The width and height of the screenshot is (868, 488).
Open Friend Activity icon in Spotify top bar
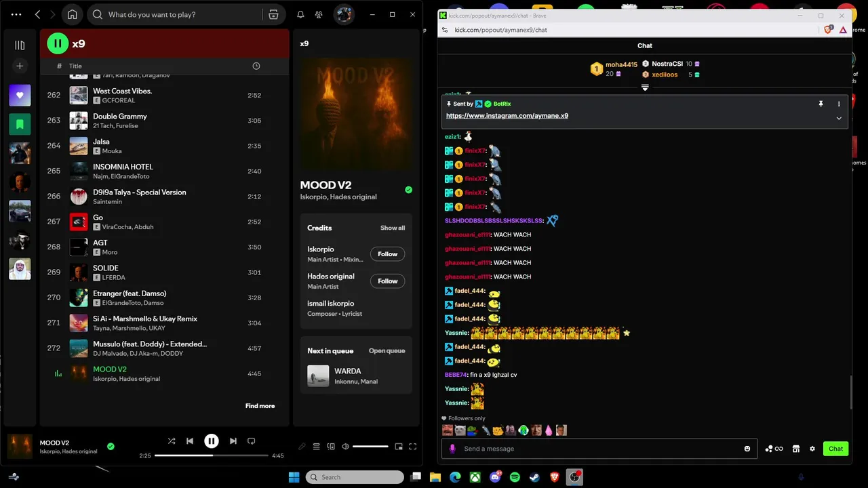tap(320, 14)
